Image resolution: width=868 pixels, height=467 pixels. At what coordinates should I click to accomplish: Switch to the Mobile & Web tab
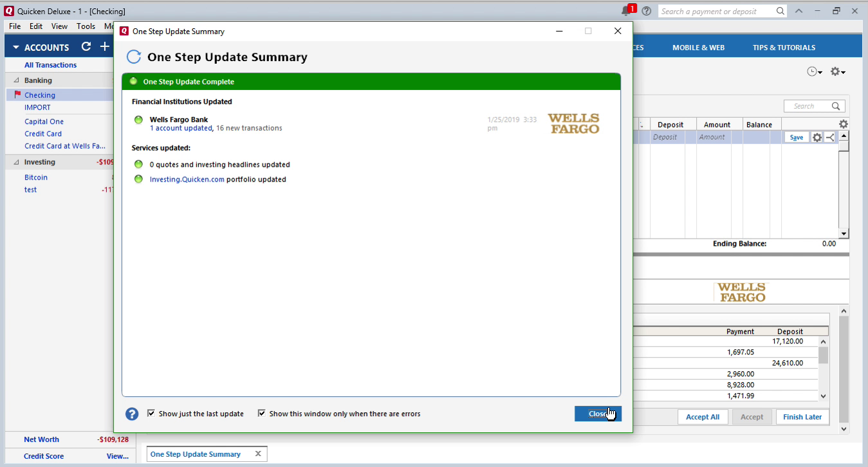point(698,48)
